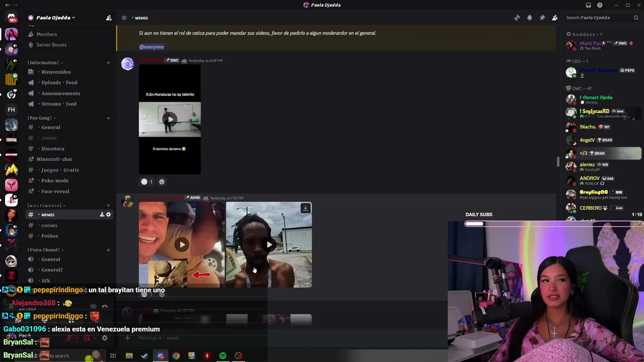Toggle the member list visibility

555,18
